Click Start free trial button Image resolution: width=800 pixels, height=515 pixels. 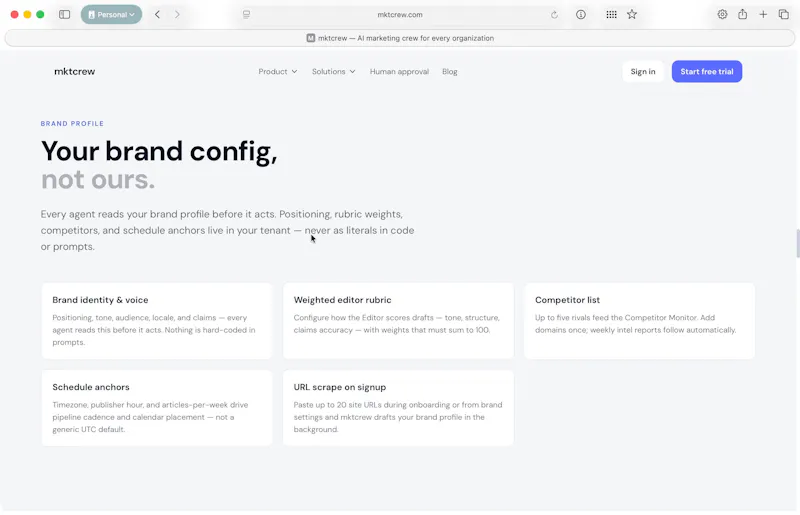click(707, 71)
